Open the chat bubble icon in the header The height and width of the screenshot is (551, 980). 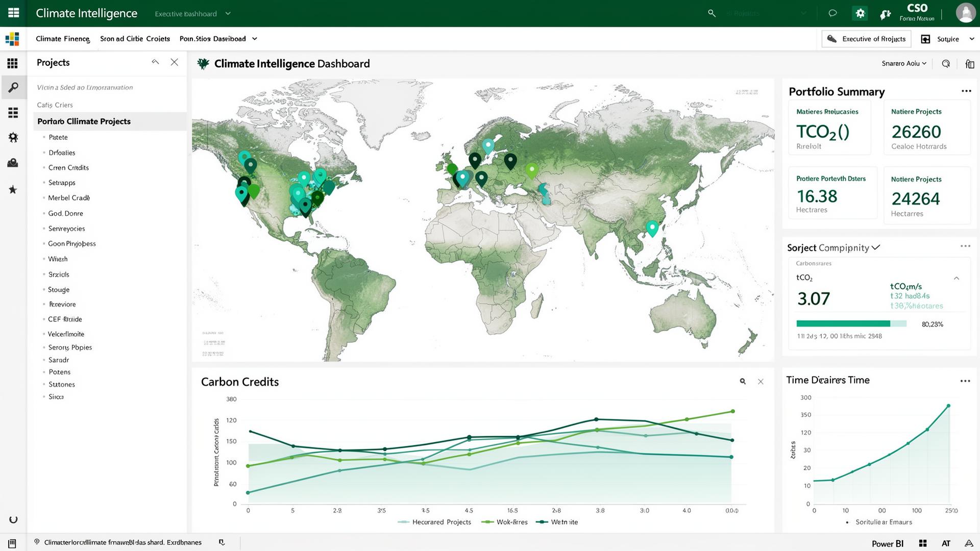[832, 13]
